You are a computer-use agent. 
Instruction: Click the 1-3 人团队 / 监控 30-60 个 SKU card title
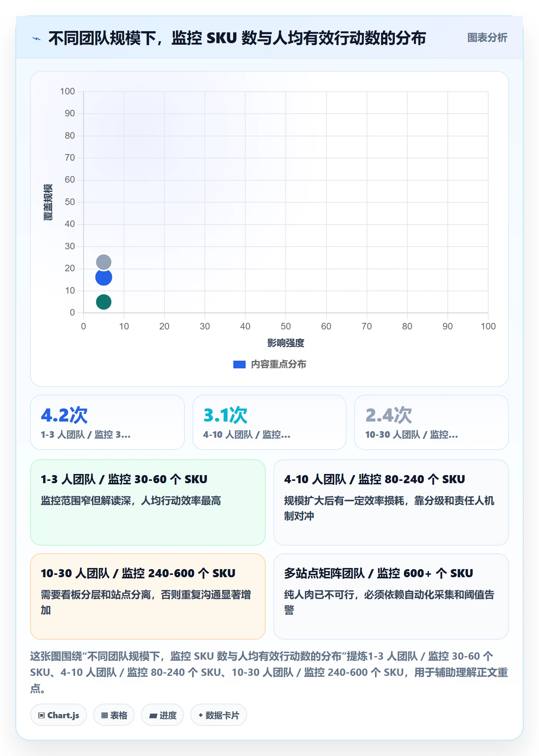pos(124,479)
